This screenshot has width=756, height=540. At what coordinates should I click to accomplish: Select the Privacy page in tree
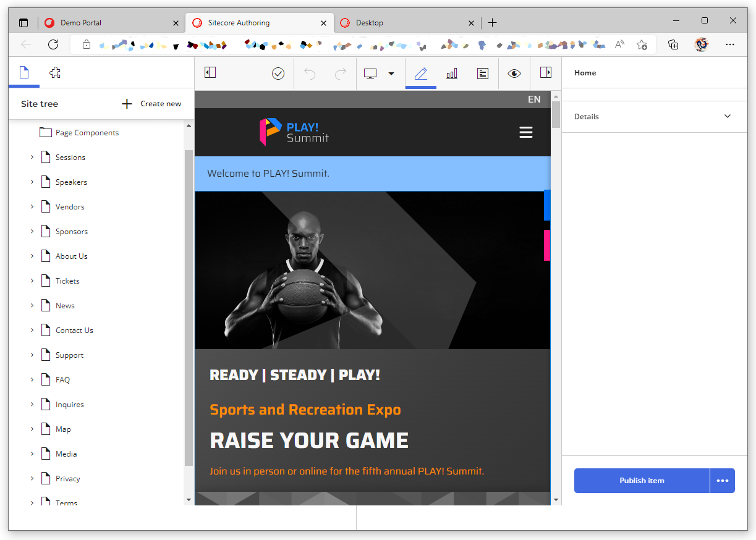(x=67, y=479)
